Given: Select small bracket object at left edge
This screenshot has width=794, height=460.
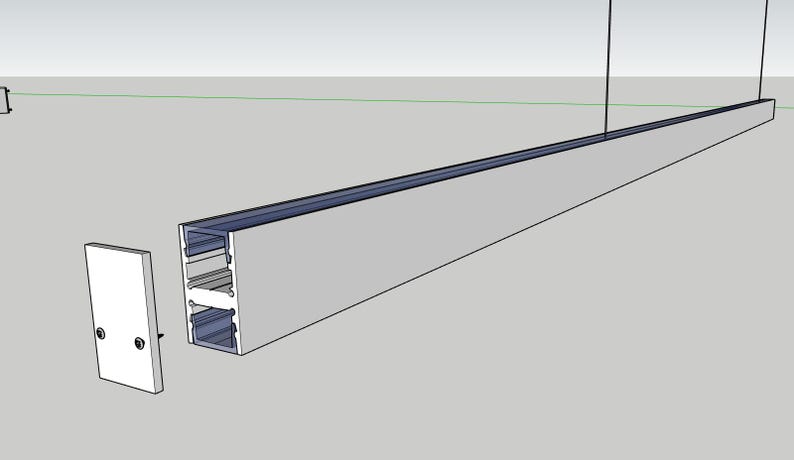Looking at the screenshot, I should (5, 100).
